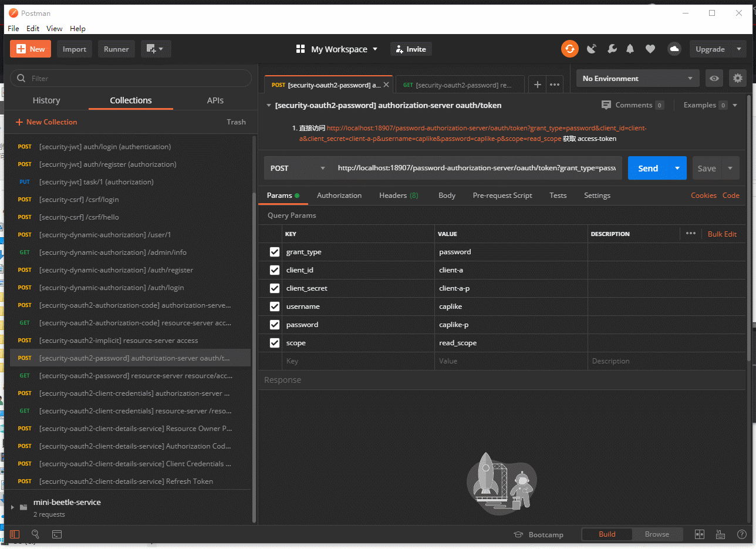Click the workspace grid icon
Viewport: 756px width, 549px height.
click(301, 49)
